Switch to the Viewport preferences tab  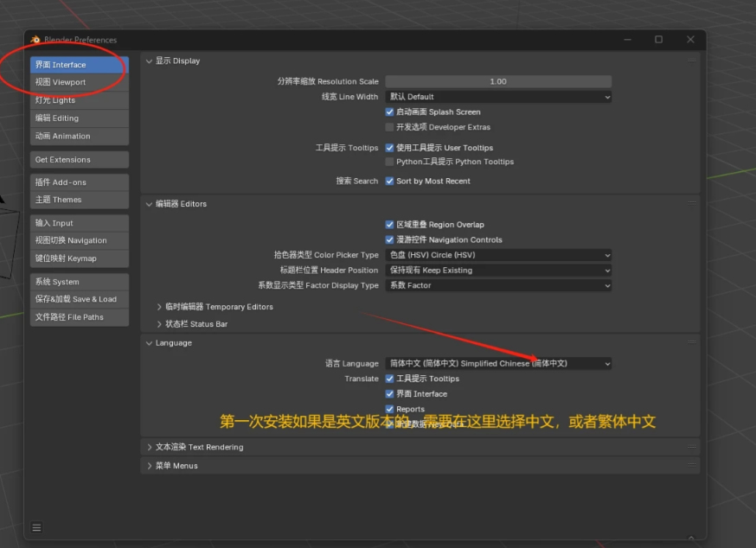click(x=80, y=82)
